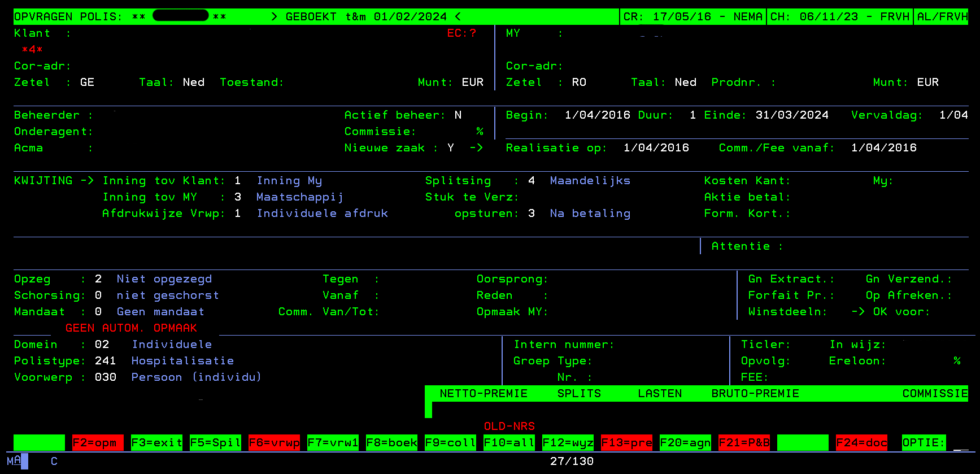980x474 pixels.
Task: Select the BRUTO-PREMIE column header
Action: (755, 394)
